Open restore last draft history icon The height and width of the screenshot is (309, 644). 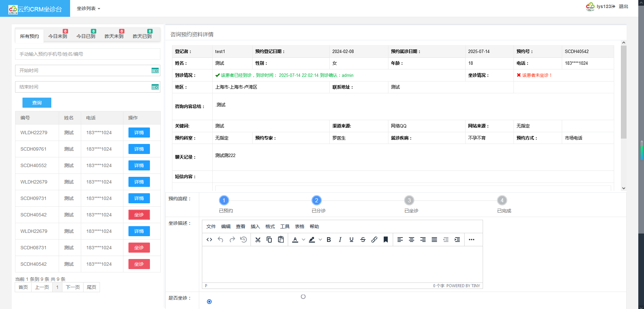(x=244, y=240)
